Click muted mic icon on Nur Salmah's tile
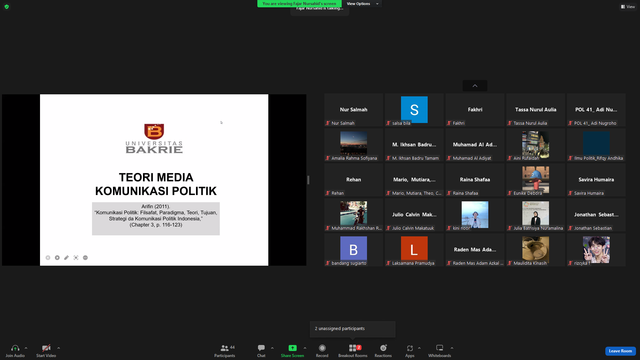640x360 pixels. coord(327,123)
